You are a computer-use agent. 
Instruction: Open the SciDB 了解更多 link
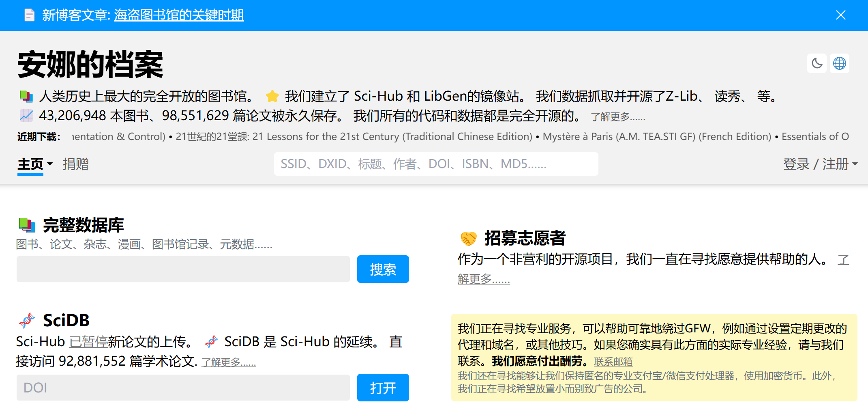(x=229, y=362)
